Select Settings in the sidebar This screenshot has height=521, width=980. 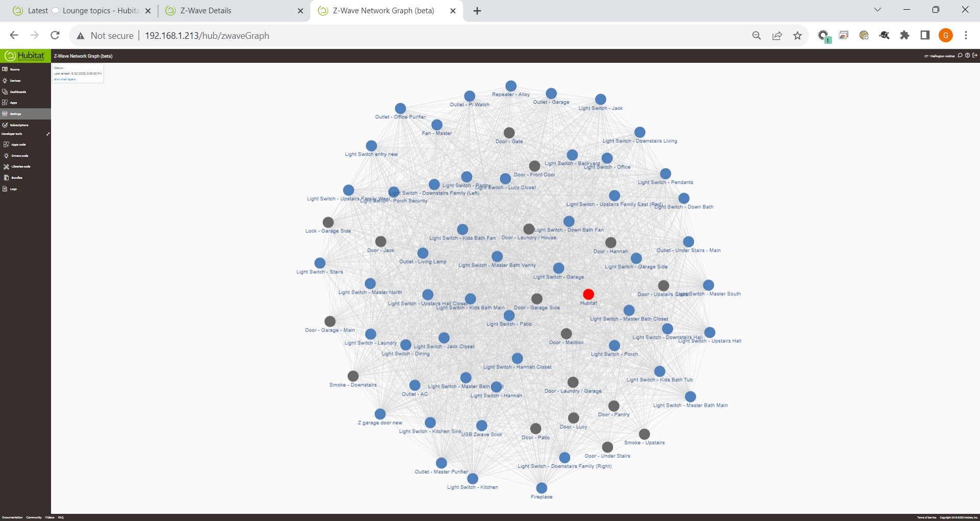coord(26,114)
